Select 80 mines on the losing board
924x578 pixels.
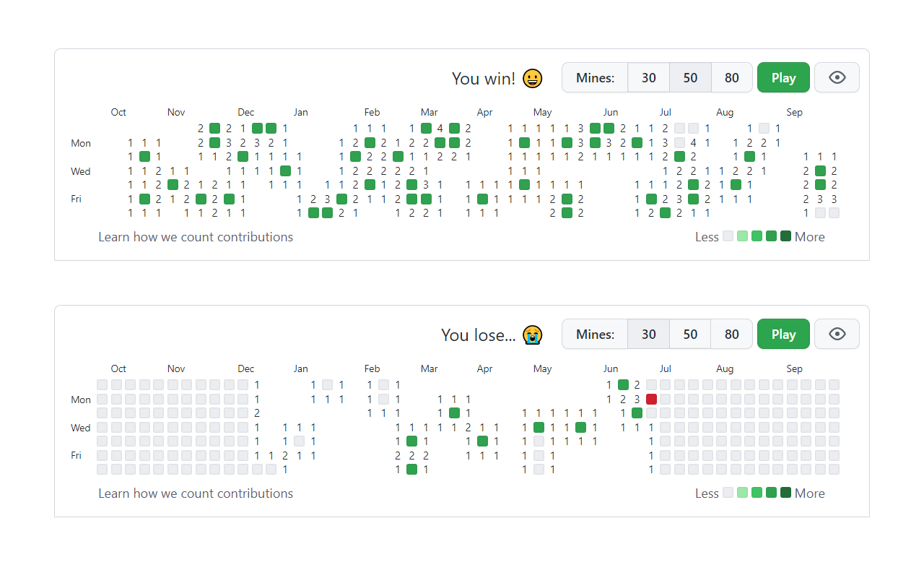point(731,334)
